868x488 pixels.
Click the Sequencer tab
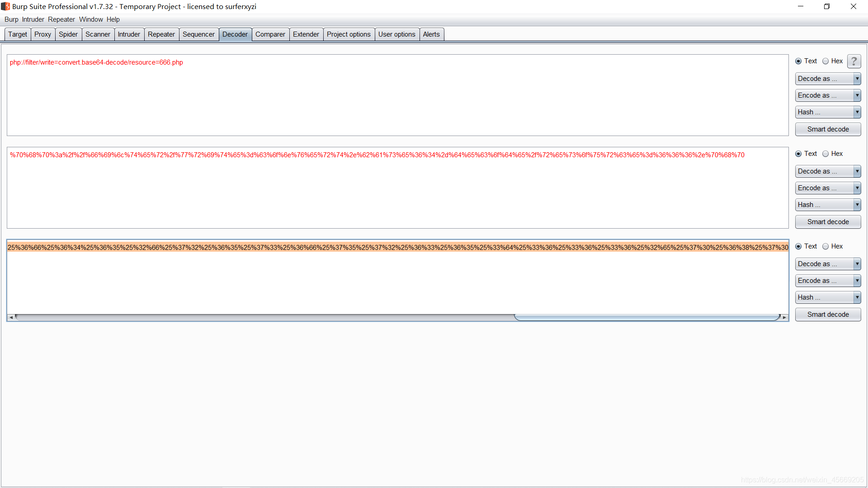pyautogui.click(x=198, y=34)
